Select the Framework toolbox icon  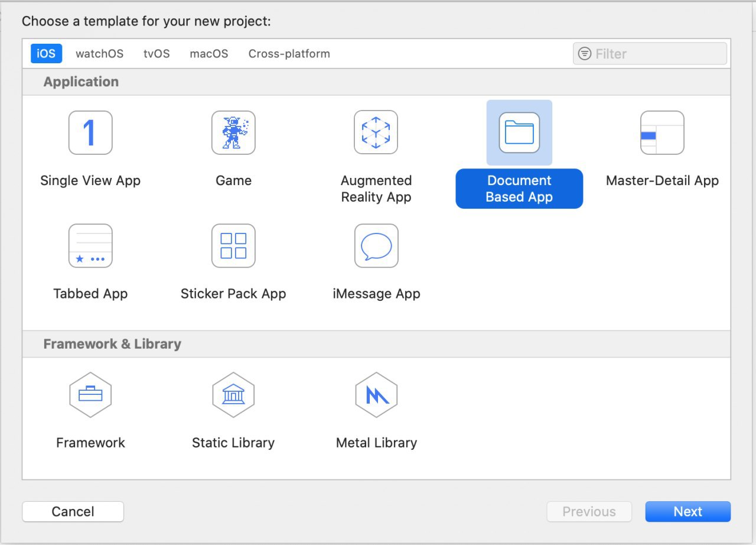[x=90, y=395]
